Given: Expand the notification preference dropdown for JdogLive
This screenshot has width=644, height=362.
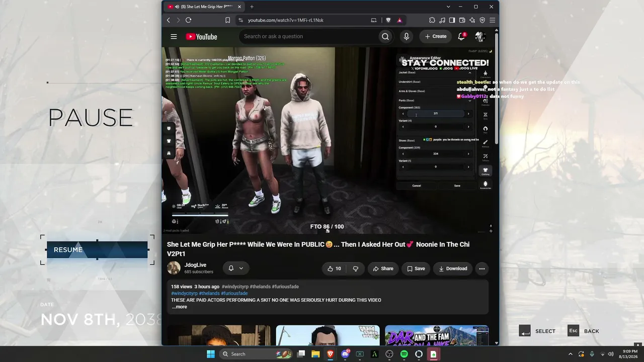Looking at the screenshot, I should (x=235, y=268).
